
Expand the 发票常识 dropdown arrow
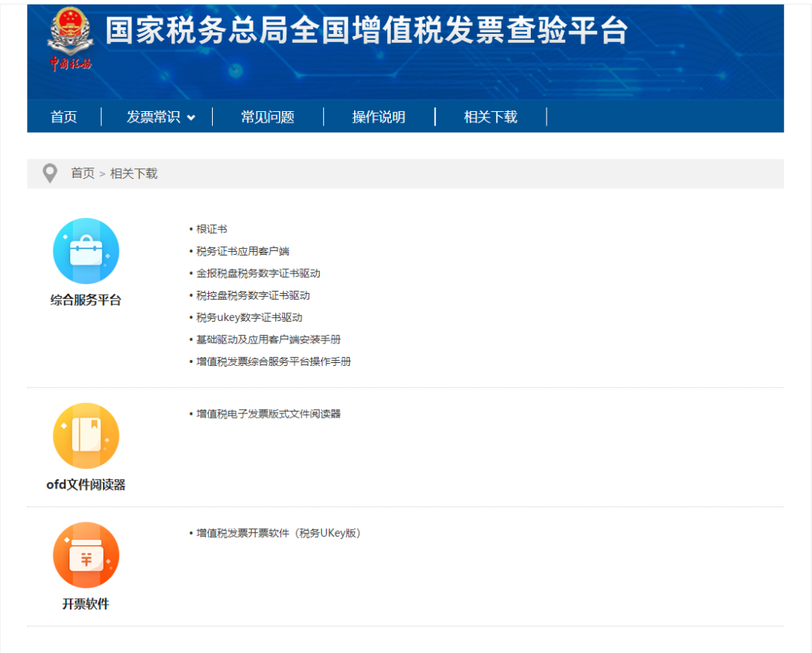[x=191, y=118]
